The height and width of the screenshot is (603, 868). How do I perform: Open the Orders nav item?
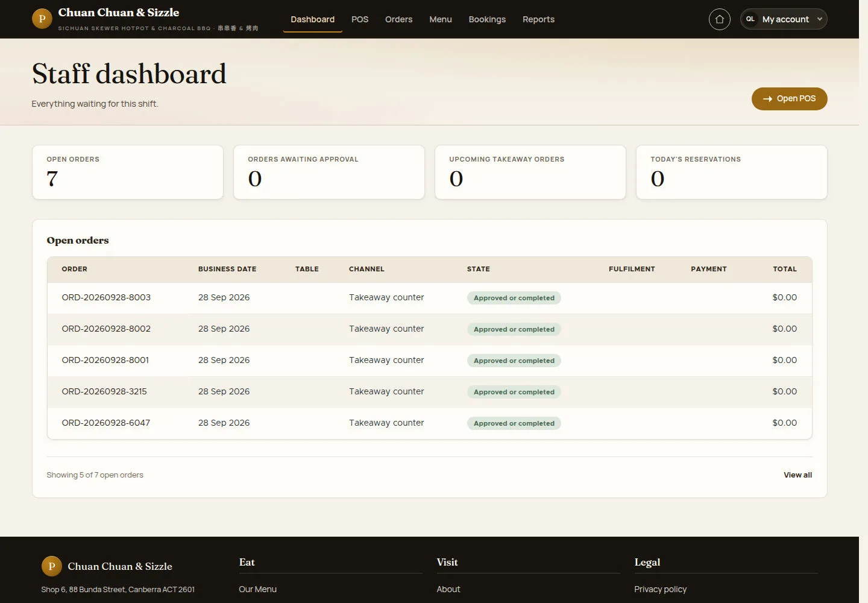[399, 19]
